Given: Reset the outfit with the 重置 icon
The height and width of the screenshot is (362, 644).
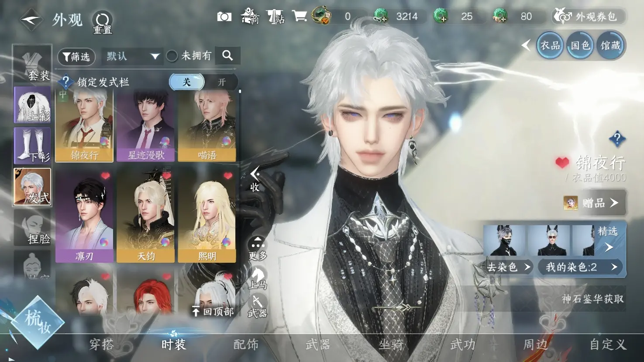Looking at the screenshot, I should 103,22.
